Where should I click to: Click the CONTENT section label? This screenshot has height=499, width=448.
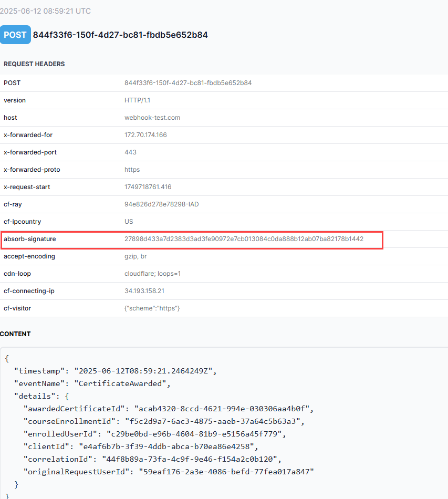tap(16, 334)
